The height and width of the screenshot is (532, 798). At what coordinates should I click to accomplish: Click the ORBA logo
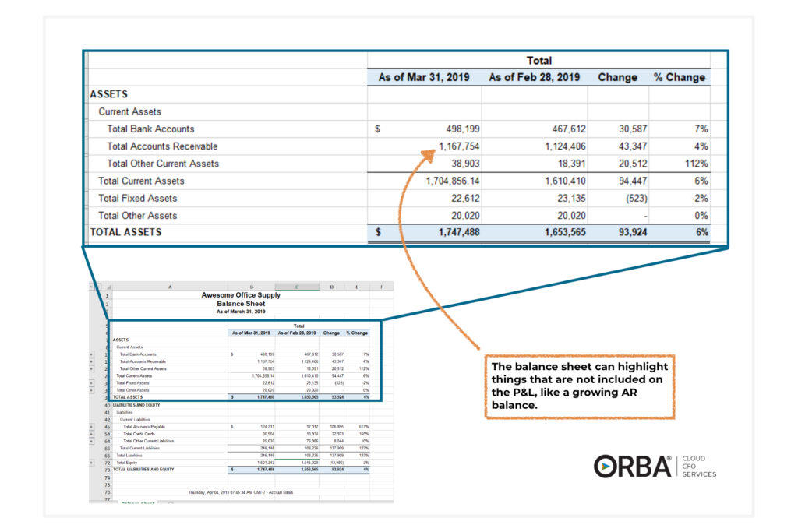coord(632,465)
